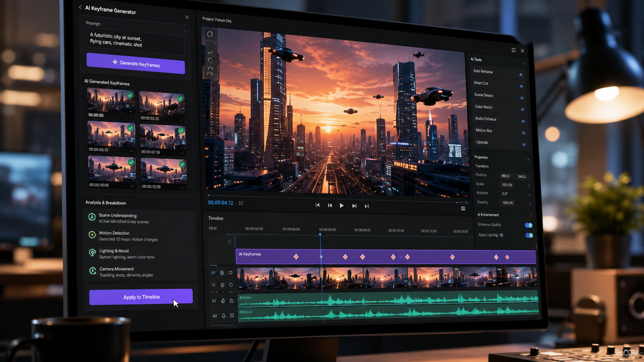Click the AI badge for Upscale

coord(524,145)
